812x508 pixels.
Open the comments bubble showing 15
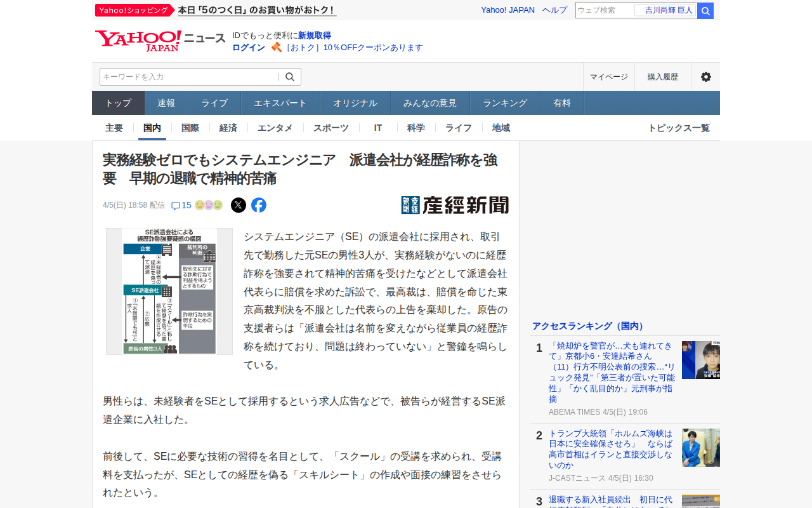pyautogui.click(x=181, y=205)
